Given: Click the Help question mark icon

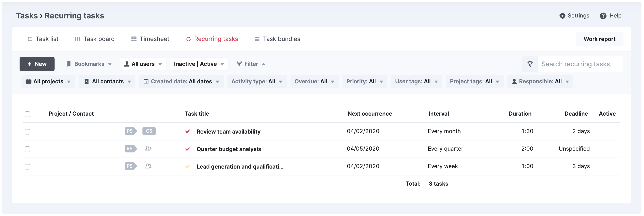Looking at the screenshot, I should click(x=603, y=16).
